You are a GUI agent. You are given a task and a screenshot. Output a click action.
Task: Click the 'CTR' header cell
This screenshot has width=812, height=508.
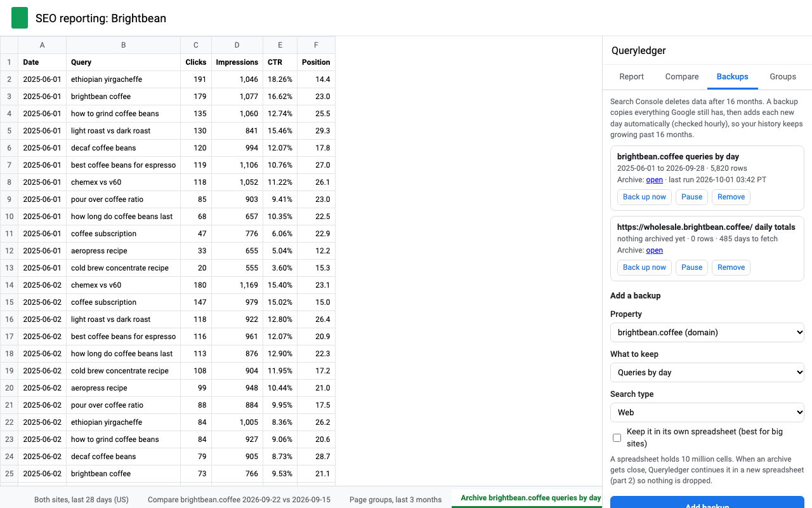point(280,62)
